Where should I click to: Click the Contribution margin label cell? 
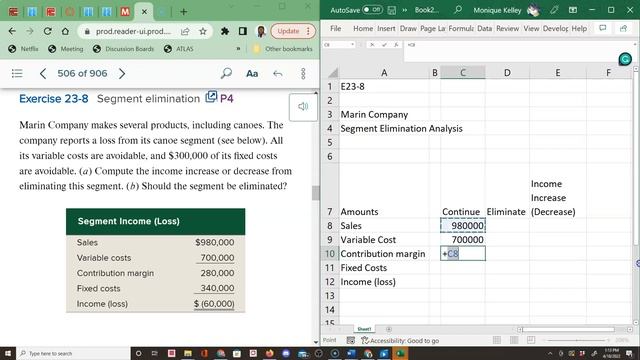coord(383,254)
